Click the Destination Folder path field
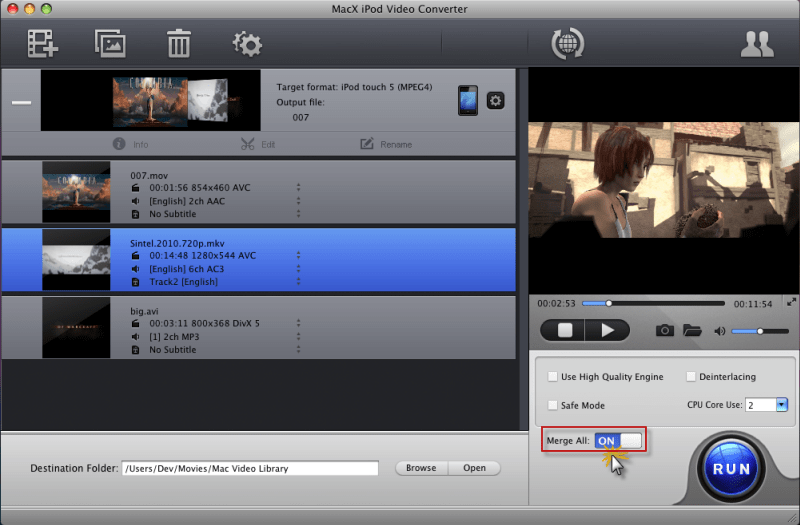Image resolution: width=800 pixels, height=525 pixels. [x=250, y=468]
